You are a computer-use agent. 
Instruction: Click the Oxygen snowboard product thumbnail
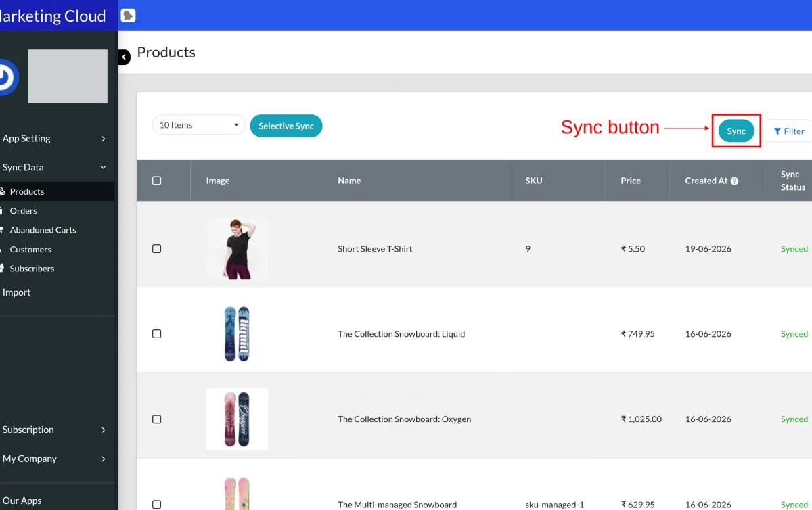coord(237,419)
